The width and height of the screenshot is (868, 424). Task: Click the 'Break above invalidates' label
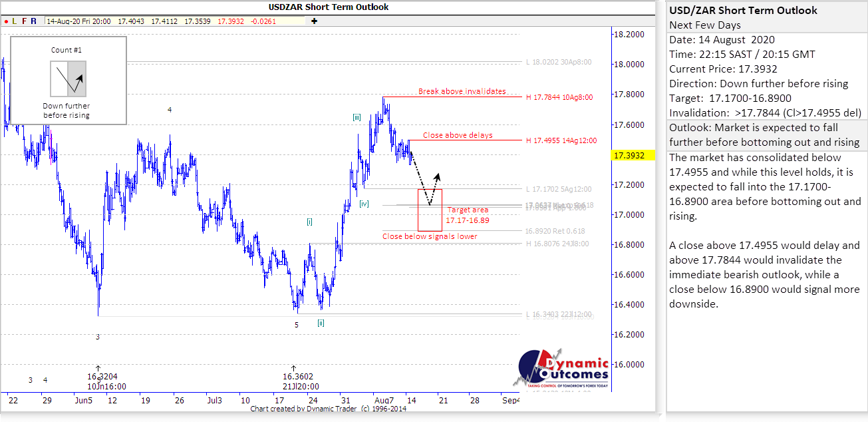pos(462,91)
